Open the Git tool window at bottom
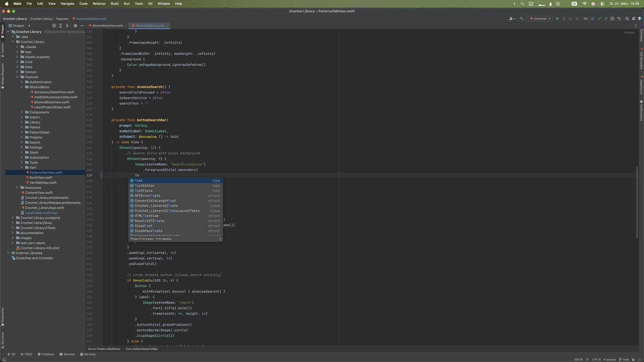 (11, 354)
